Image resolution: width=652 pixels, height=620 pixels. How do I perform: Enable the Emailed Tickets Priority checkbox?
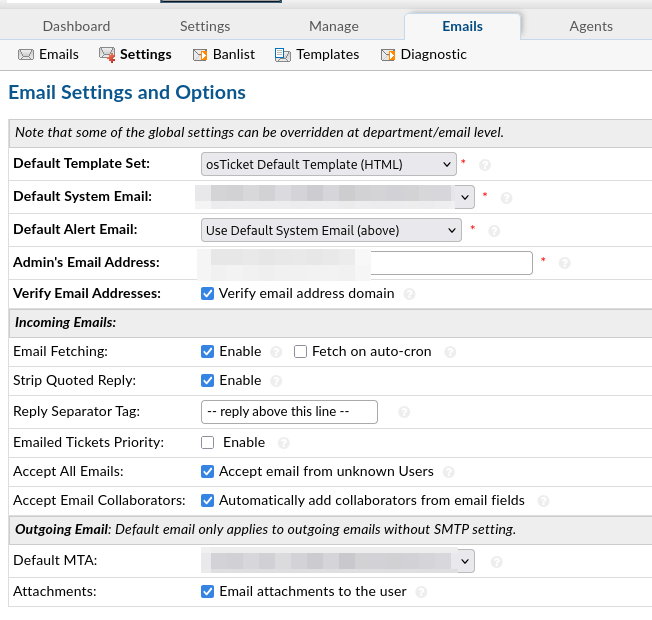click(208, 442)
